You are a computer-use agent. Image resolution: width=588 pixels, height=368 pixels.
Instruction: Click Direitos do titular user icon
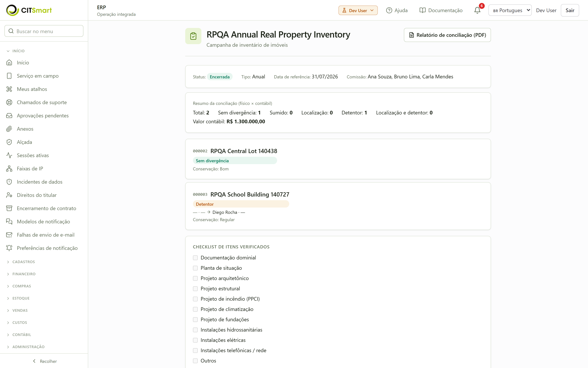9,195
